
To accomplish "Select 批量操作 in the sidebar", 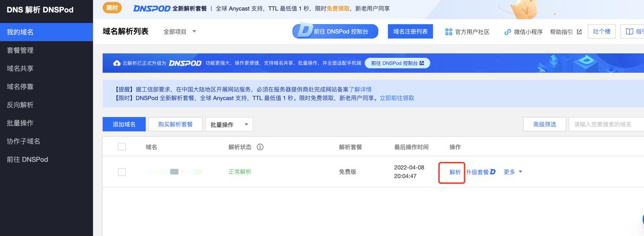I will pyautogui.click(x=46, y=123).
